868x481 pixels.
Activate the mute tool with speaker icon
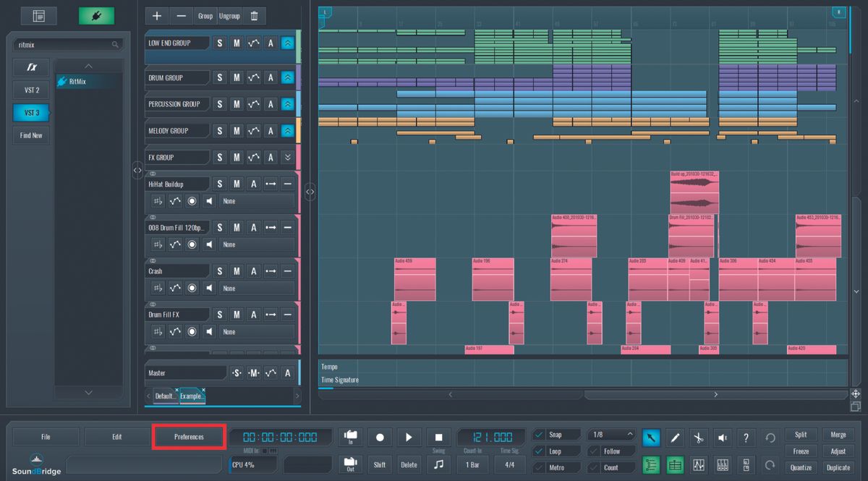[722, 437]
